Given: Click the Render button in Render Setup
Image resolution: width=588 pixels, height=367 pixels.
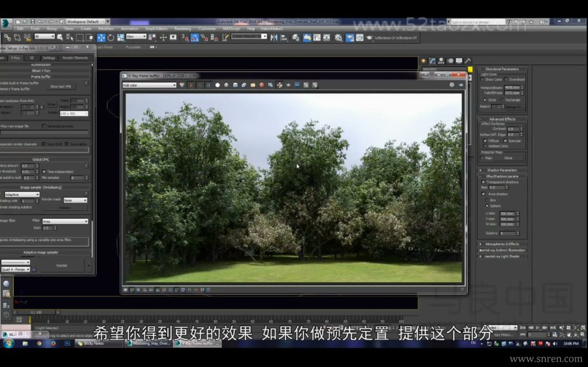Looking at the screenshot, I should point(62,265).
